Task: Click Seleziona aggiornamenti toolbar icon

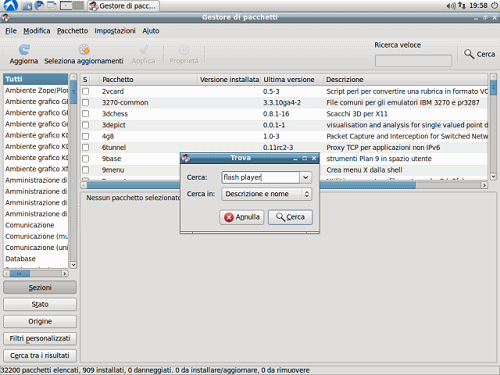Action: 84,49
